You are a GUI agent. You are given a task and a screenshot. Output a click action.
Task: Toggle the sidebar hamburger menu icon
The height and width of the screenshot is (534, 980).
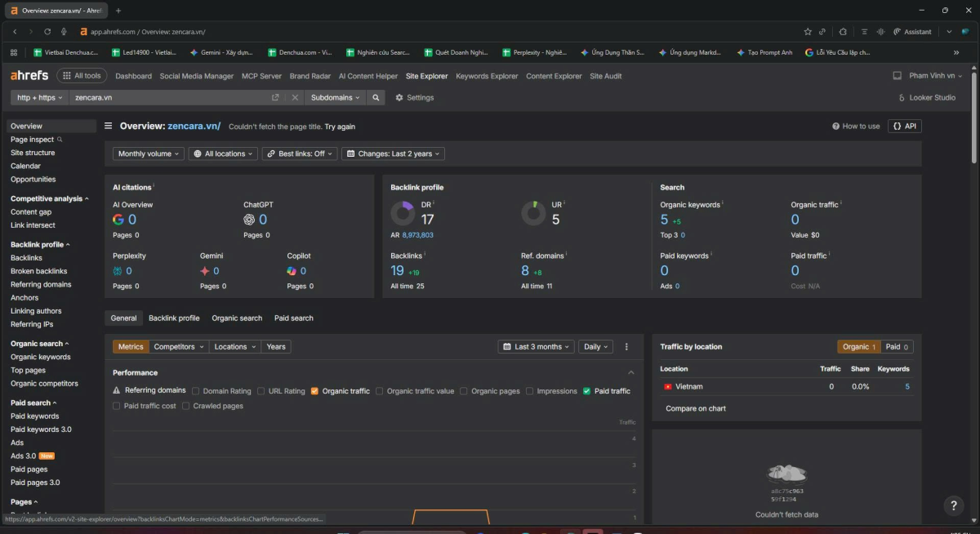point(109,127)
